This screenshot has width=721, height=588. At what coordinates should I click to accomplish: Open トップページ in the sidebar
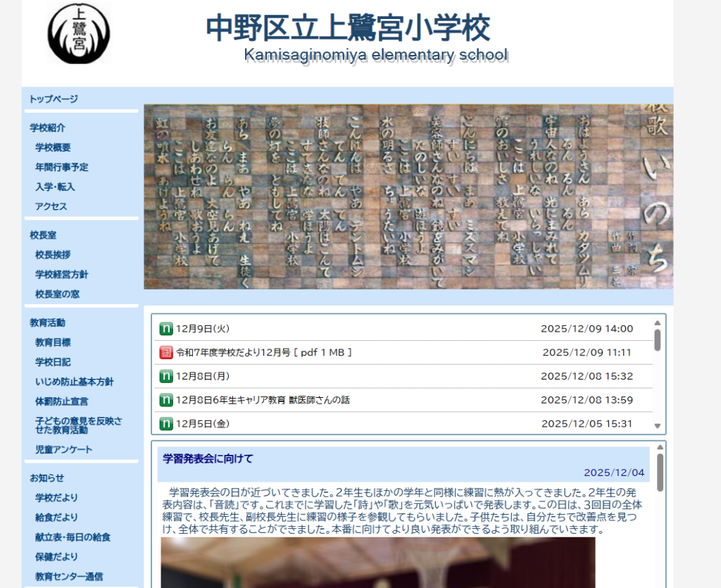coord(54,99)
